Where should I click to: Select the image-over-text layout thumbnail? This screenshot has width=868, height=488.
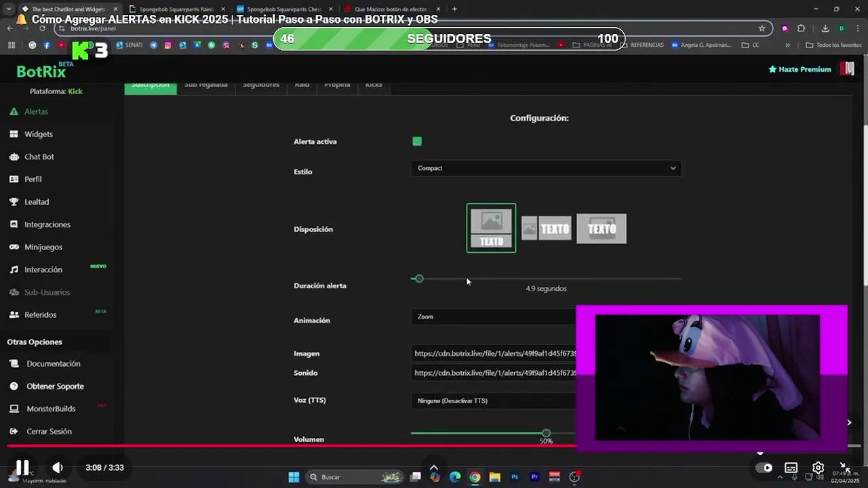(x=491, y=228)
